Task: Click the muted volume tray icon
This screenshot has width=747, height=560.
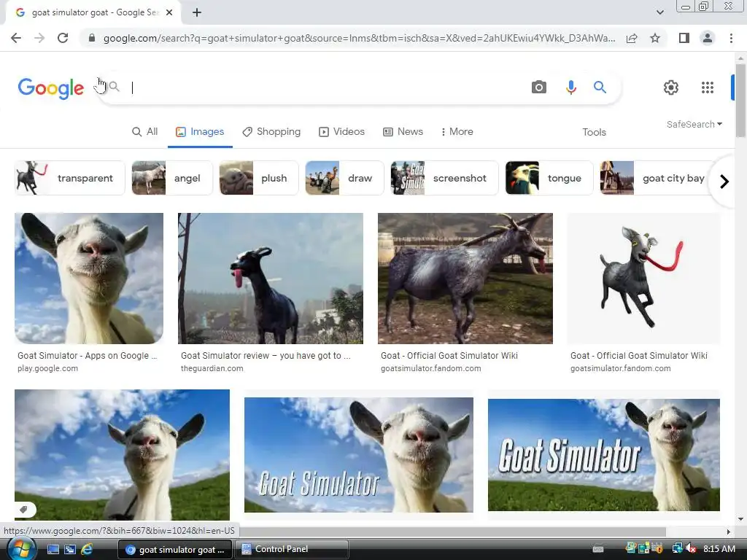Action: [692, 549]
